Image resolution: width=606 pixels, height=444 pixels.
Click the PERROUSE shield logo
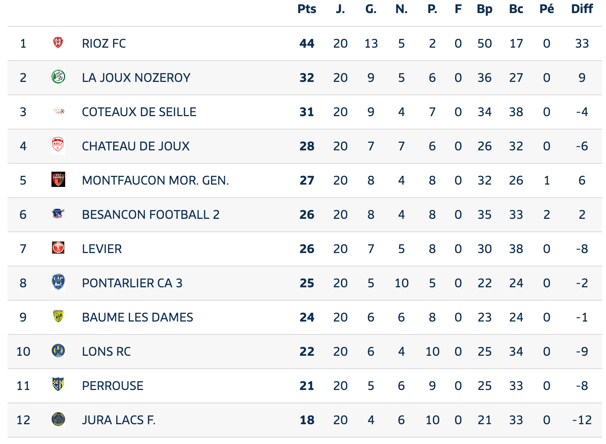[x=58, y=384]
